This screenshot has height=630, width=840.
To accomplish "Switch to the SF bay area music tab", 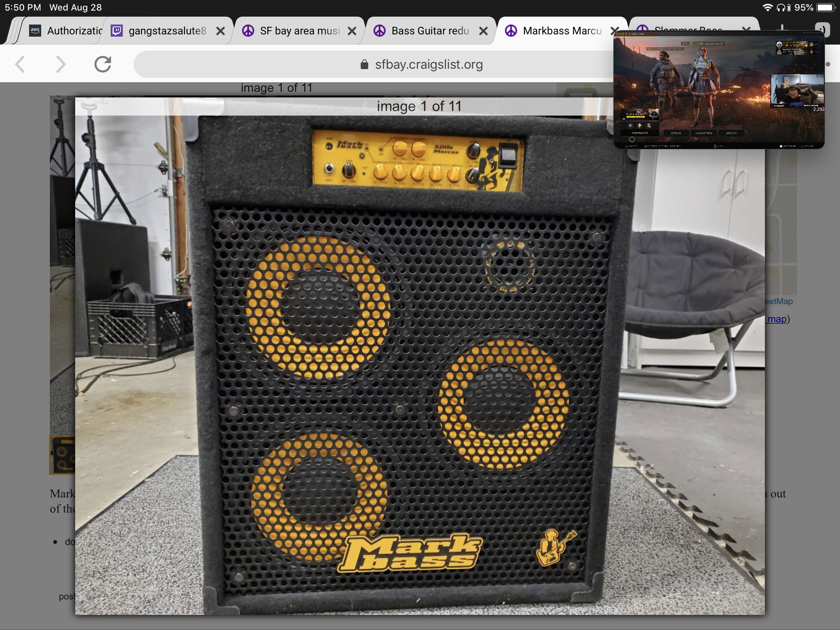I will coord(299,30).
